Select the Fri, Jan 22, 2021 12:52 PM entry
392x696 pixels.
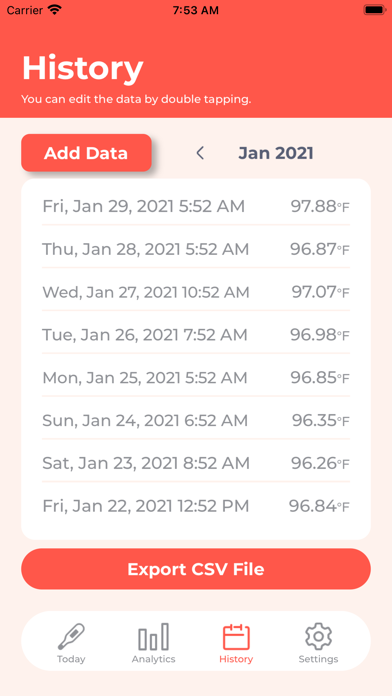point(196,506)
